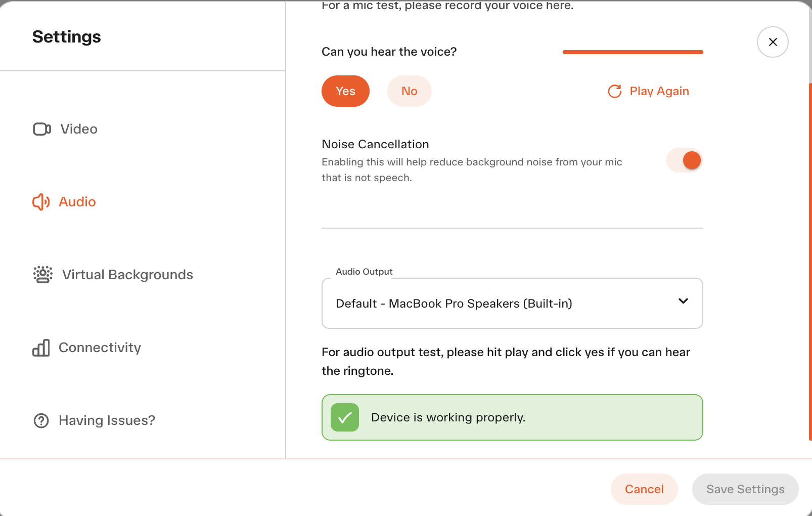Click the Play Again refresh arrow icon
The image size is (812, 516).
[x=615, y=91]
